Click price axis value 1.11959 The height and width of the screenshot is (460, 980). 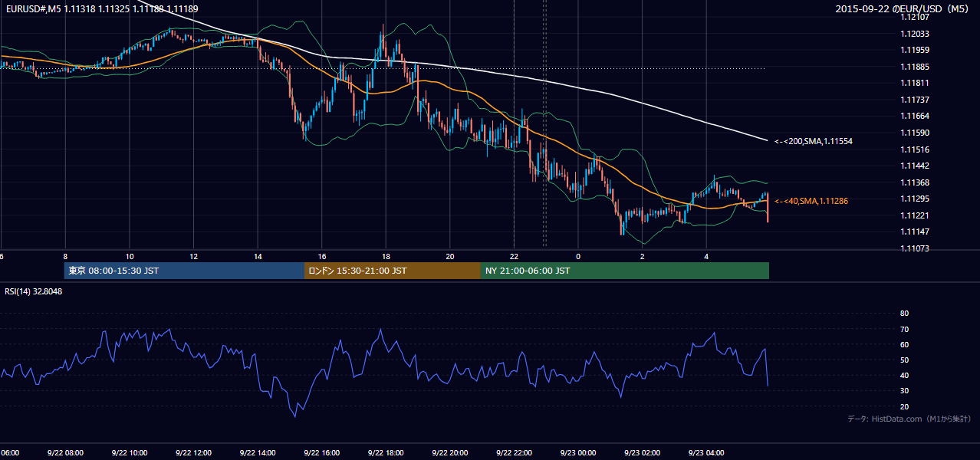pos(915,50)
